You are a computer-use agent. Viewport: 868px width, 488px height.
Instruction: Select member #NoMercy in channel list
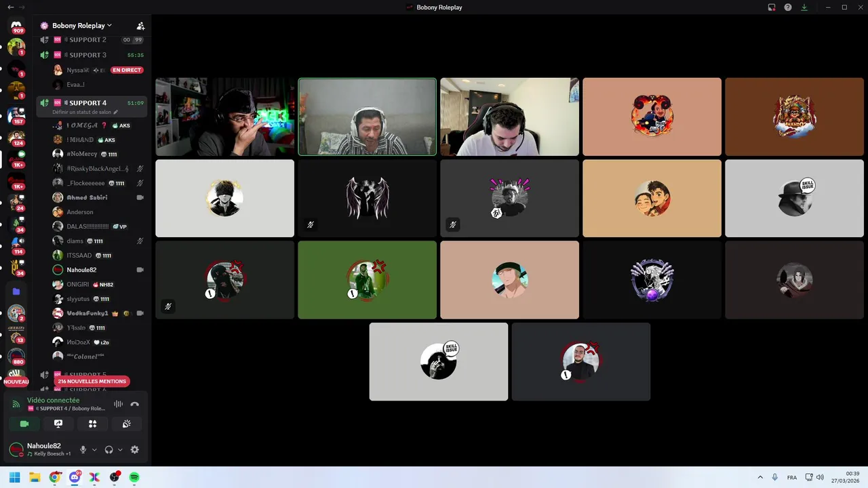click(98, 154)
